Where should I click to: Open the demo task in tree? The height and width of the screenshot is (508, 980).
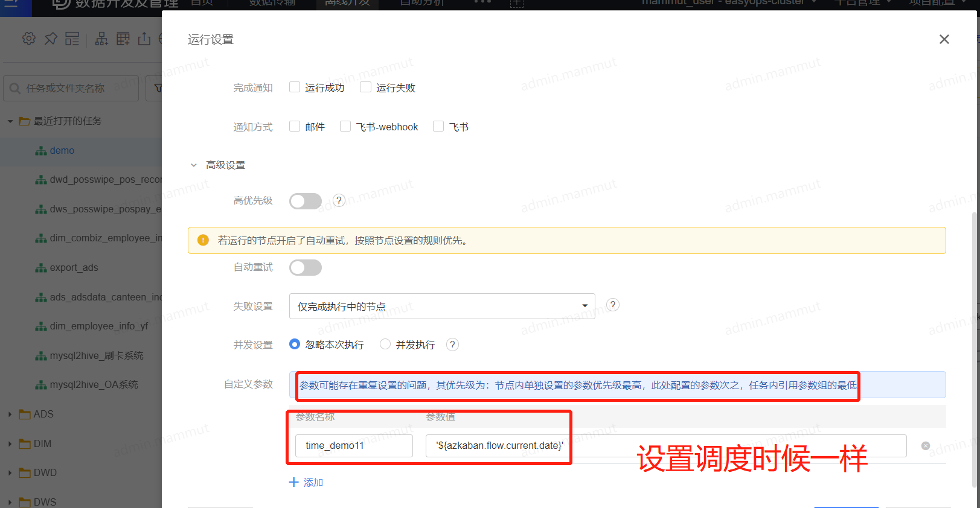point(62,151)
